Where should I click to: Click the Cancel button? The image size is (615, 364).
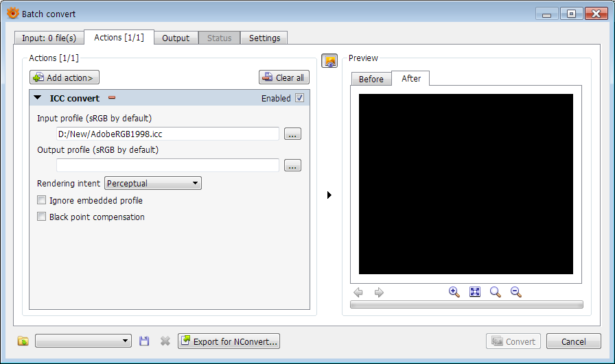[573, 341]
